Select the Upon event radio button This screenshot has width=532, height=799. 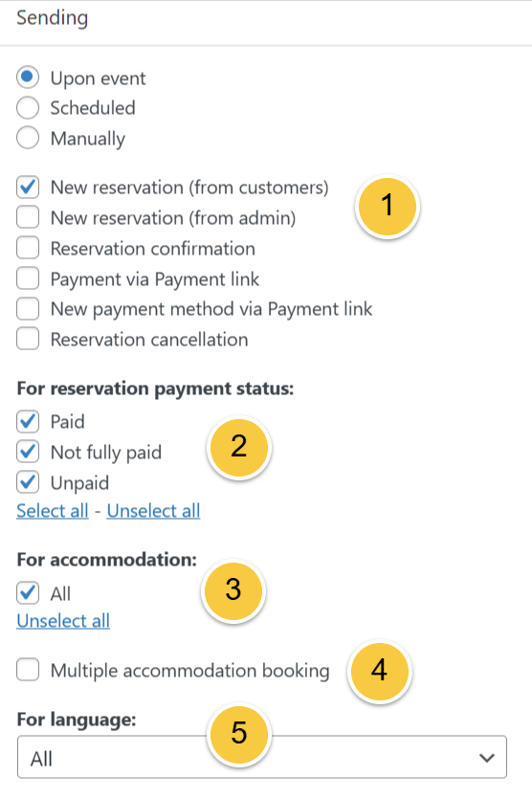click(x=28, y=78)
